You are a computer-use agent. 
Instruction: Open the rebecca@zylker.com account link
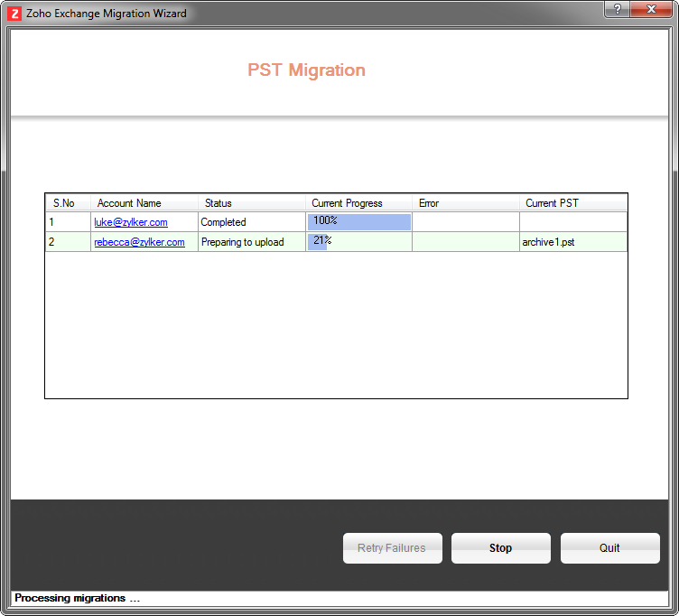139,242
